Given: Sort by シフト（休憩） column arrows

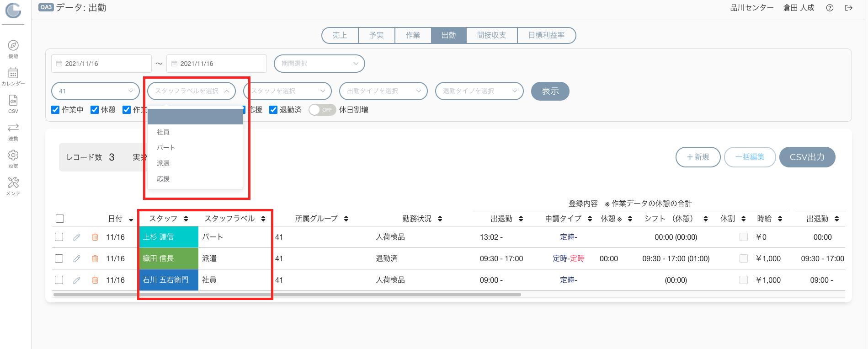Looking at the screenshot, I should pyautogui.click(x=706, y=219).
